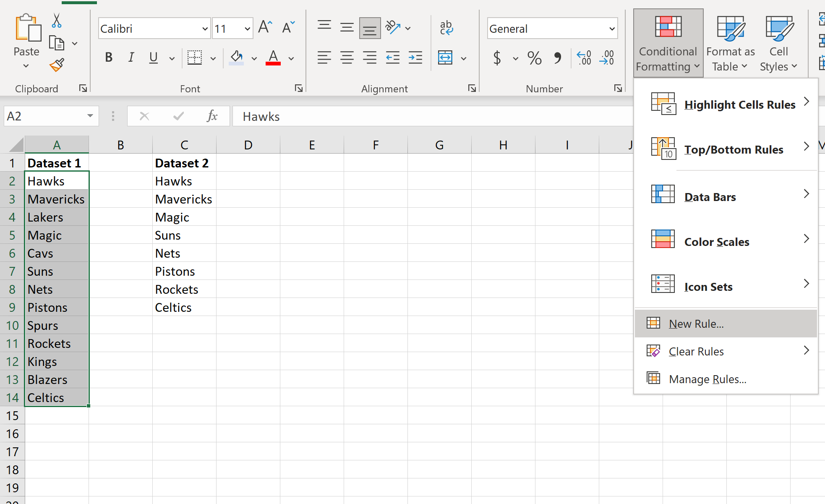Confirm formula bar entry with checkmark
The width and height of the screenshot is (825, 504).
pyautogui.click(x=178, y=116)
